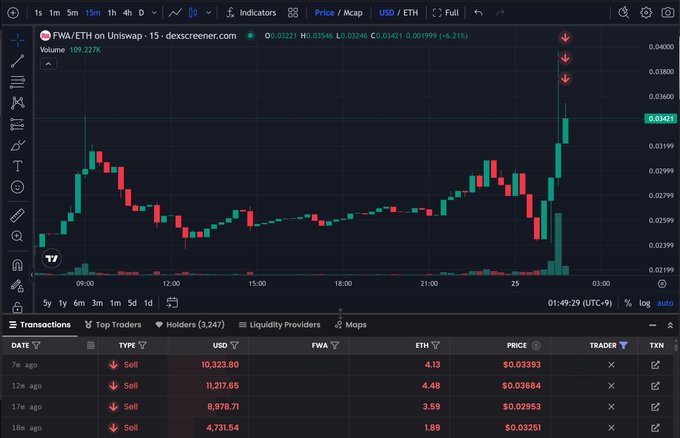Select the pattern drawing tool
This screenshot has height=438, width=680.
pyautogui.click(x=17, y=103)
